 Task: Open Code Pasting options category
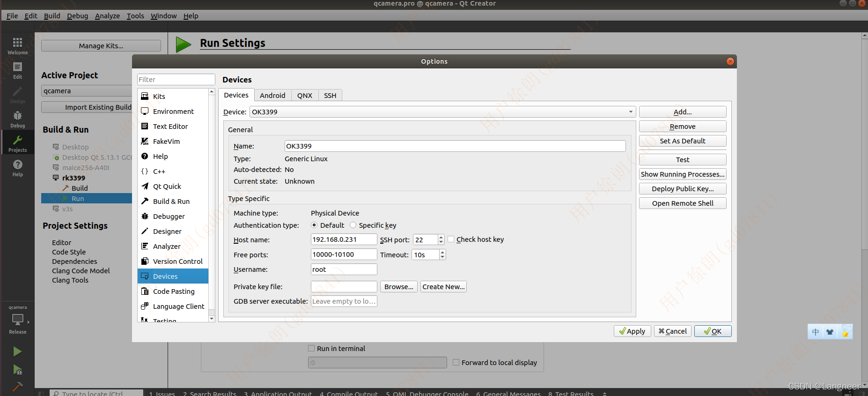[x=173, y=291]
